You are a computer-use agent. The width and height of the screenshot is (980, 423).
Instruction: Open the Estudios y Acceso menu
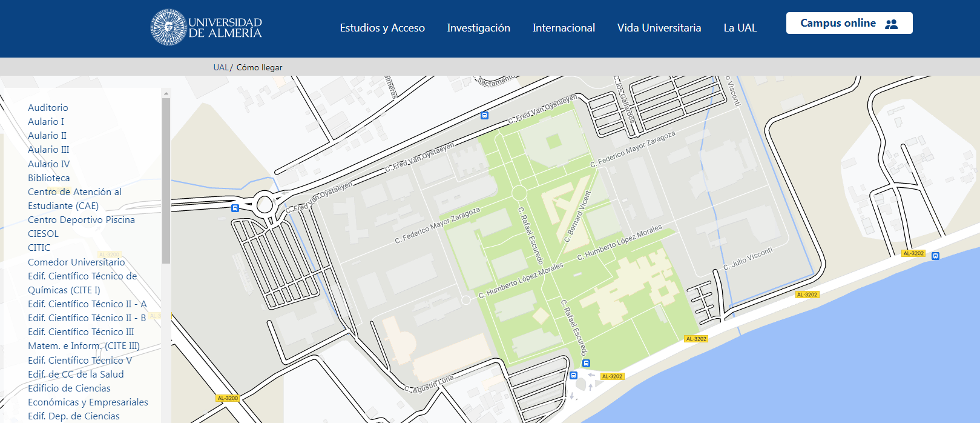[x=382, y=28]
